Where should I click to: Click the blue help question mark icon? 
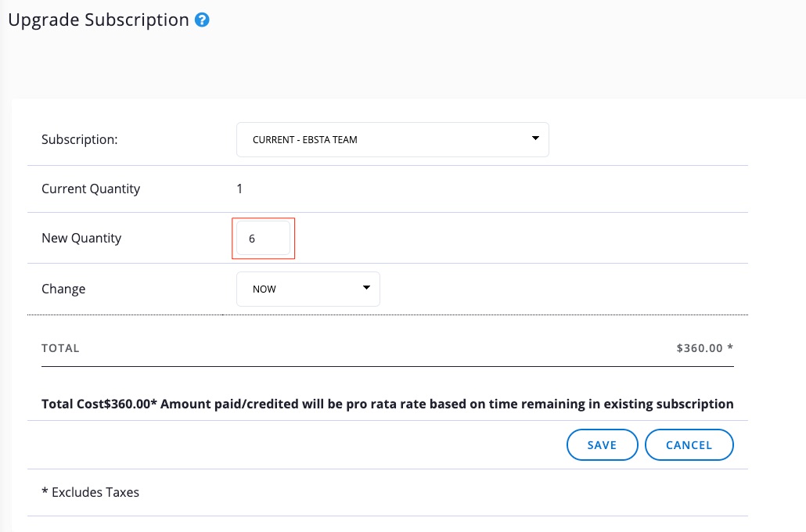point(202,20)
